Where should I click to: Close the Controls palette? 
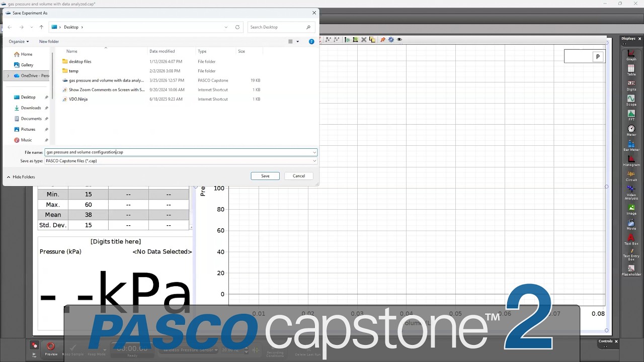pos(616,341)
